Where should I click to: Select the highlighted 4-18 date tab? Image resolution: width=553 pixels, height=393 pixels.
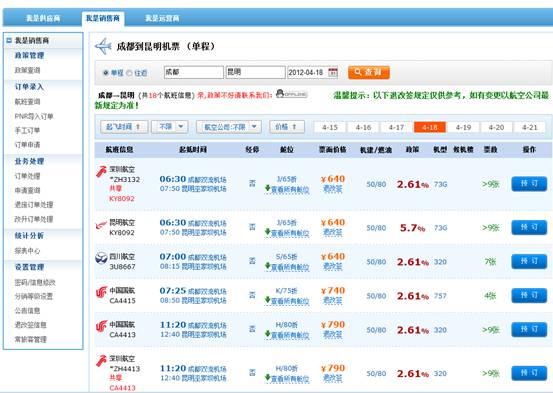tap(430, 127)
